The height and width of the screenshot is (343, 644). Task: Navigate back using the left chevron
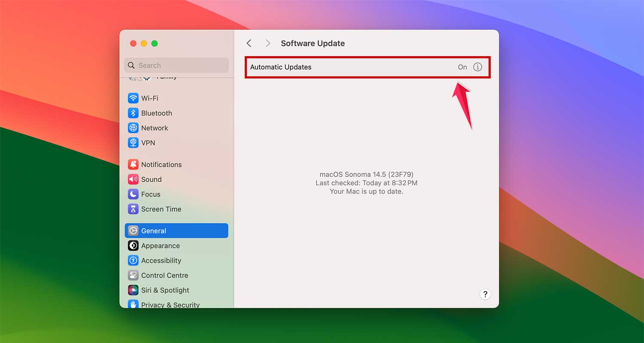249,43
